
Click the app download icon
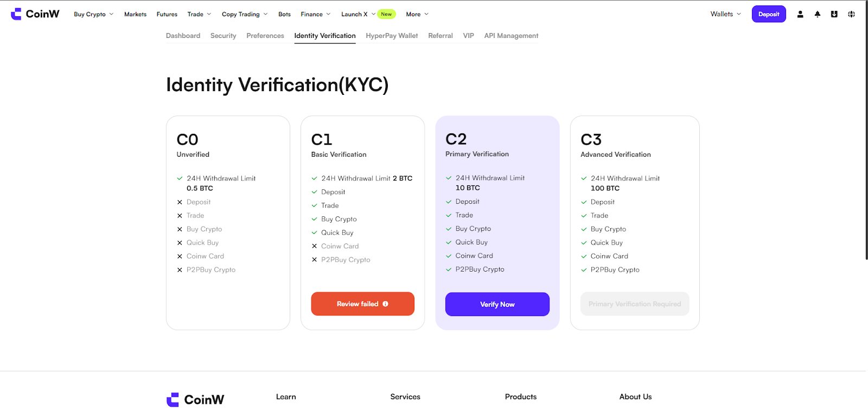pyautogui.click(x=834, y=14)
